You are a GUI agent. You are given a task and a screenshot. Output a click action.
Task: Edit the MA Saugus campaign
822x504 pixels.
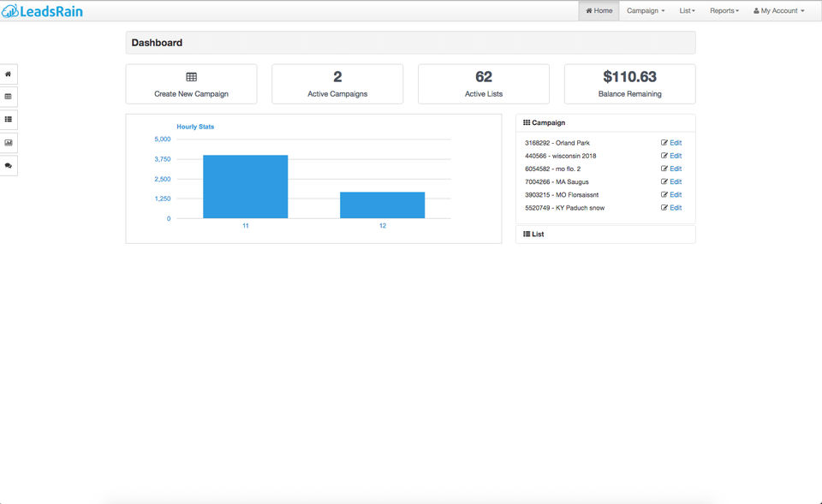pyautogui.click(x=671, y=181)
